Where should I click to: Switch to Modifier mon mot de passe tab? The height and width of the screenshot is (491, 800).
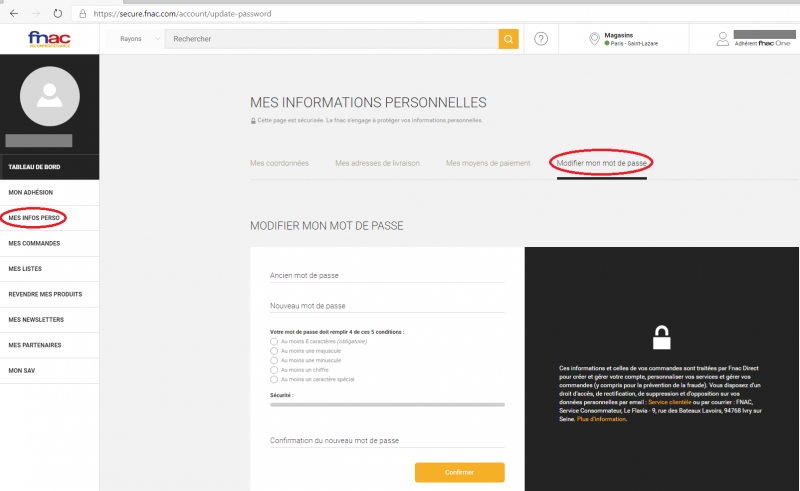pyautogui.click(x=602, y=163)
